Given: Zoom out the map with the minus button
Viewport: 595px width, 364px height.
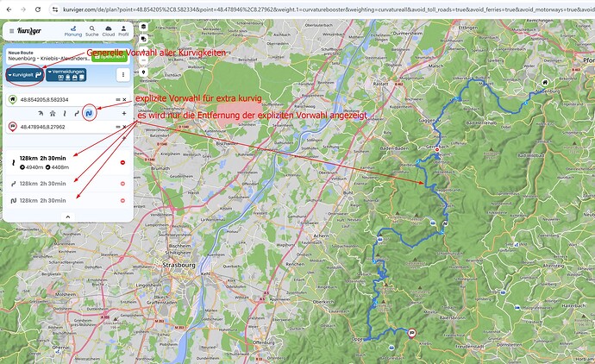Looking at the screenshot, I should [143, 60].
